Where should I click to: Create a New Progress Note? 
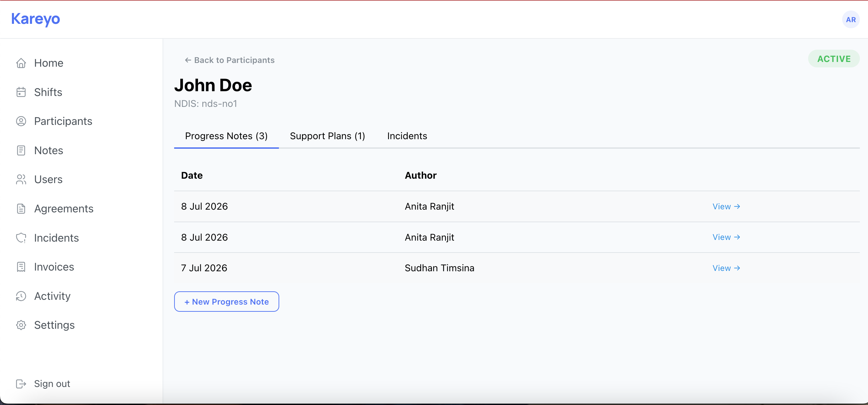[227, 302]
